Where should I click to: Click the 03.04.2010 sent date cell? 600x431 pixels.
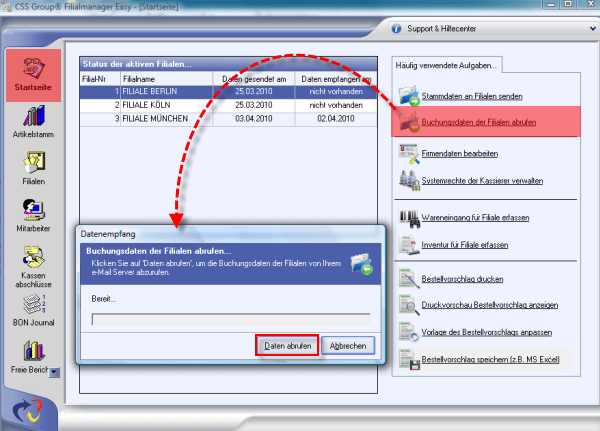pyautogui.click(x=254, y=119)
